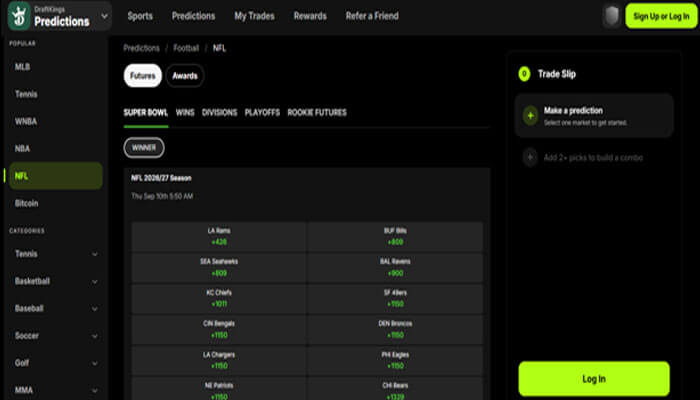Click the plus icon beside Make a prediction
700x400 pixels.
tap(530, 116)
